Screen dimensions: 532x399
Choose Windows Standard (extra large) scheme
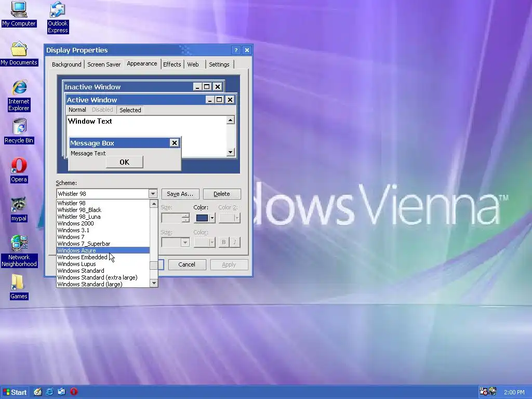coord(103,277)
